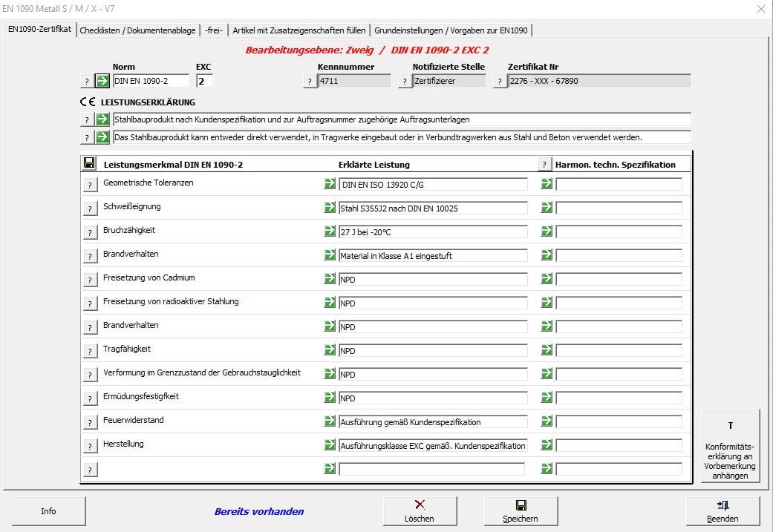Open help for Freisetzung von Cadmium
Viewport: 773px width, 532px height.
tap(90, 280)
